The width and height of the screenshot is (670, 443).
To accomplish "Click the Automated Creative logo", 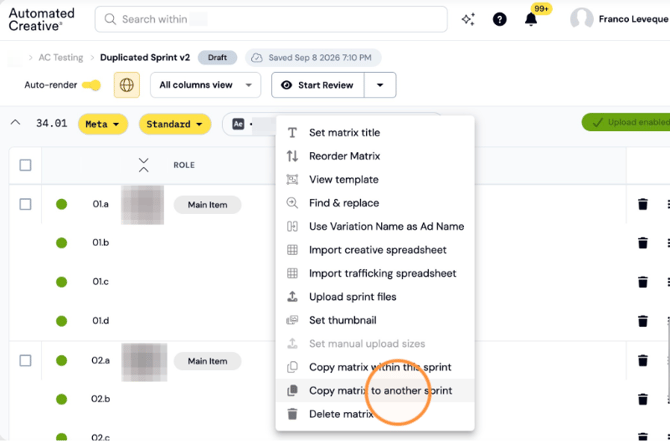I will click(41, 19).
